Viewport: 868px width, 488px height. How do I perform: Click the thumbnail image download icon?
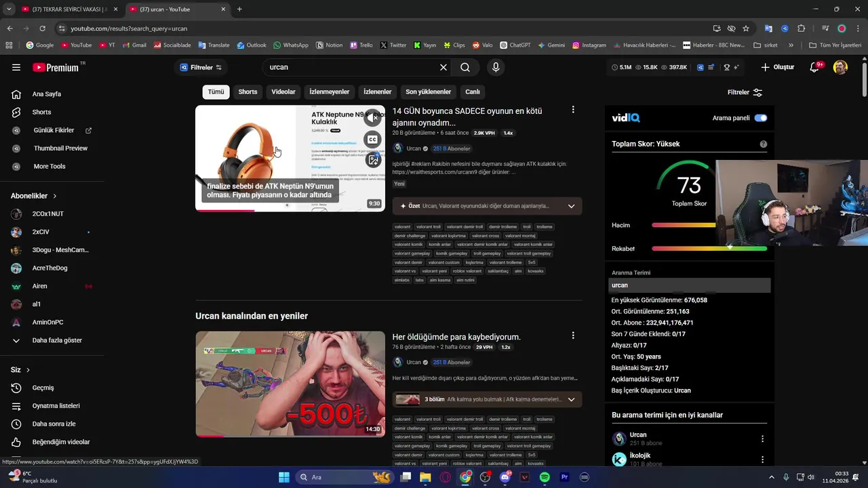pos(373,160)
